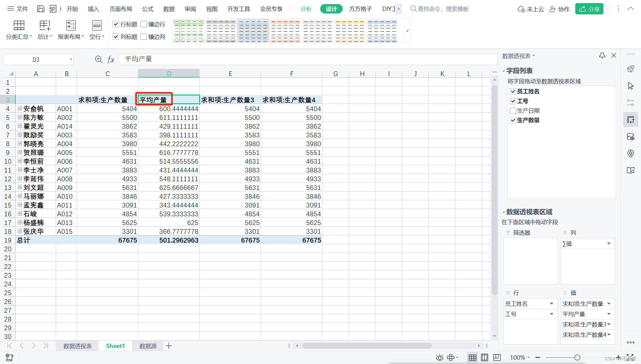Click the rocket icon in the right sidebar
Screen dimensions: 641x364
coord(631,69)
